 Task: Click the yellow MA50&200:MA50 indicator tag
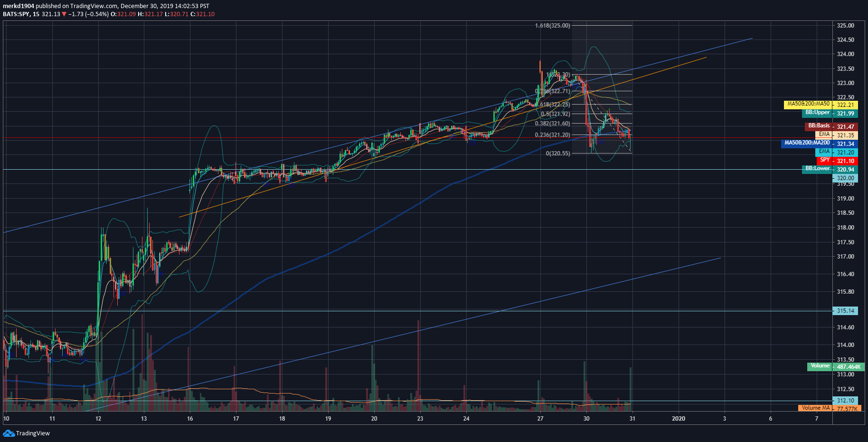[x=808, y=104]
